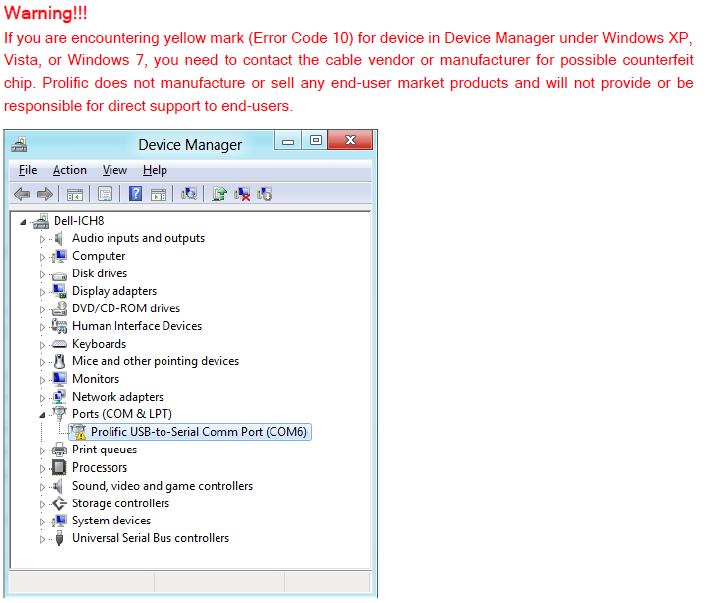
Task: Collapse the Ports (COM & LPT) node
Action: click(42, 415)
